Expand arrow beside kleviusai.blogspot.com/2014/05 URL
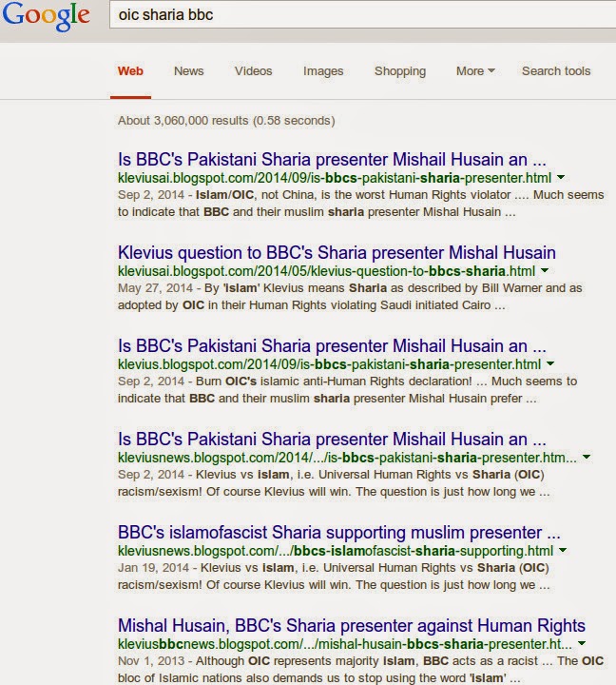The height and width of the screenshot is (685, 616). 545,270
